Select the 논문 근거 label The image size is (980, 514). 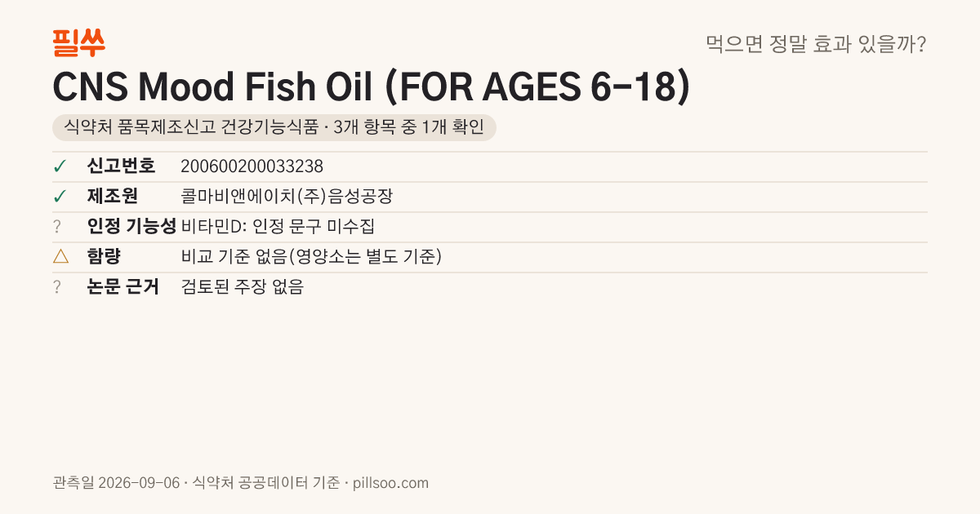tap(123, 287)
